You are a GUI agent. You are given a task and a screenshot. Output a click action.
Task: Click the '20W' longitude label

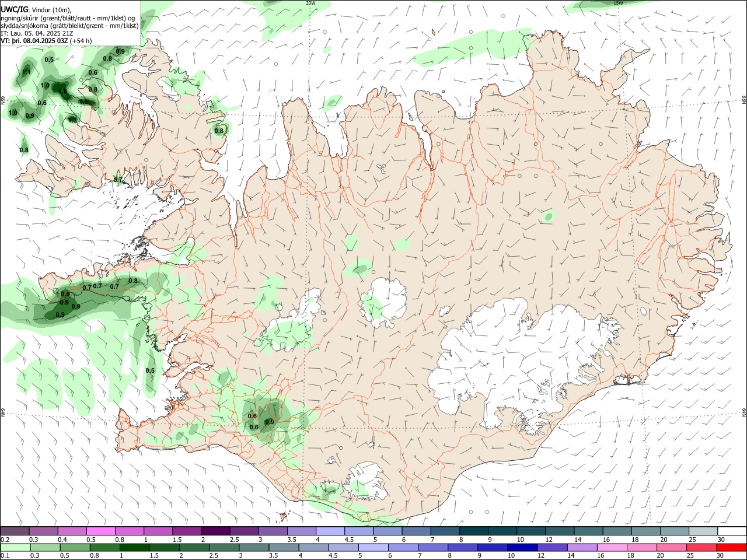pyautogui.click(x=310, y=3)
